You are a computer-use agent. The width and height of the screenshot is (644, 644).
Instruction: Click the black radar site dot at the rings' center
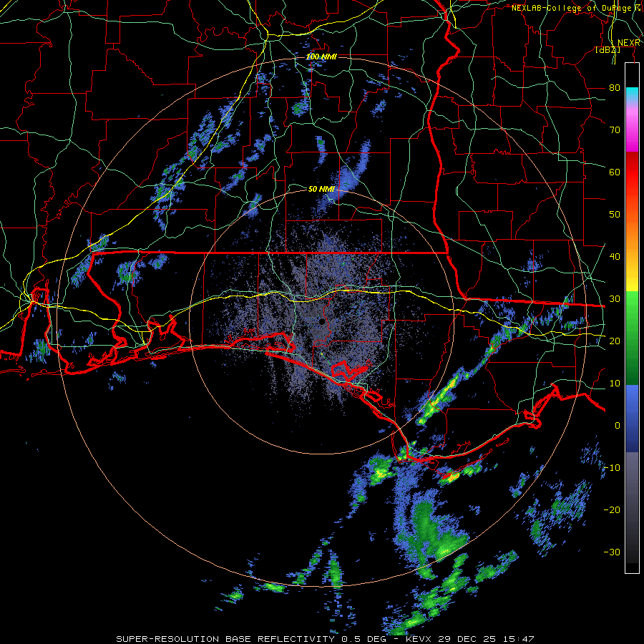click(322, 321)
